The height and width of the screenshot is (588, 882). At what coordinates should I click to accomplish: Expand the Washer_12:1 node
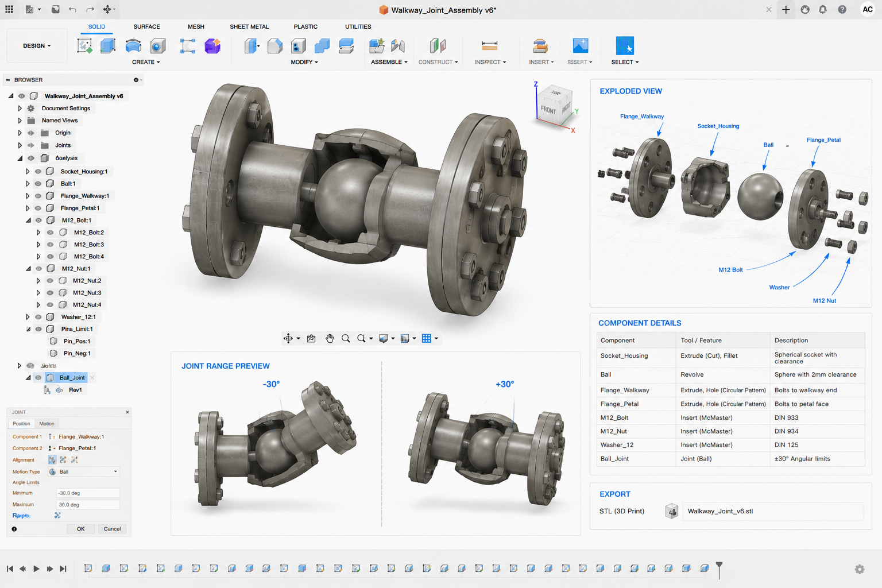pos(28,317)
